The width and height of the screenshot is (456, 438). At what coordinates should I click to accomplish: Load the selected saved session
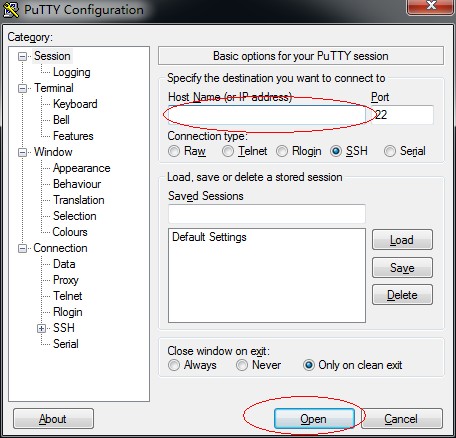(x=402, y=240)
